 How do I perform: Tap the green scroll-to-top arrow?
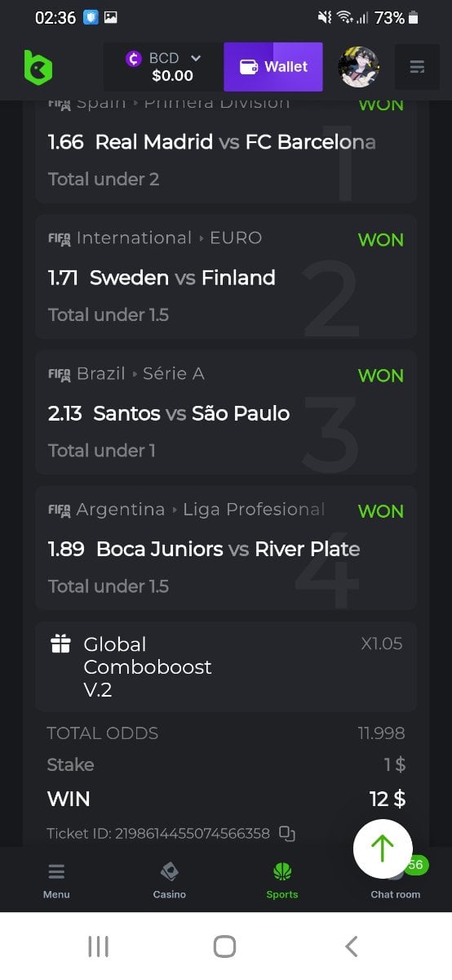point(383,849)
